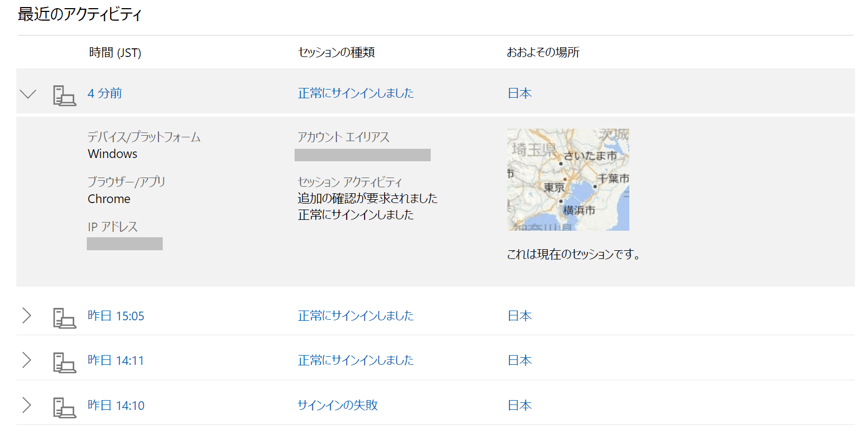Click 日本 location in the 昨日 14:10 row
This screenshot has width=868, height=443.
tap(519, 406)
